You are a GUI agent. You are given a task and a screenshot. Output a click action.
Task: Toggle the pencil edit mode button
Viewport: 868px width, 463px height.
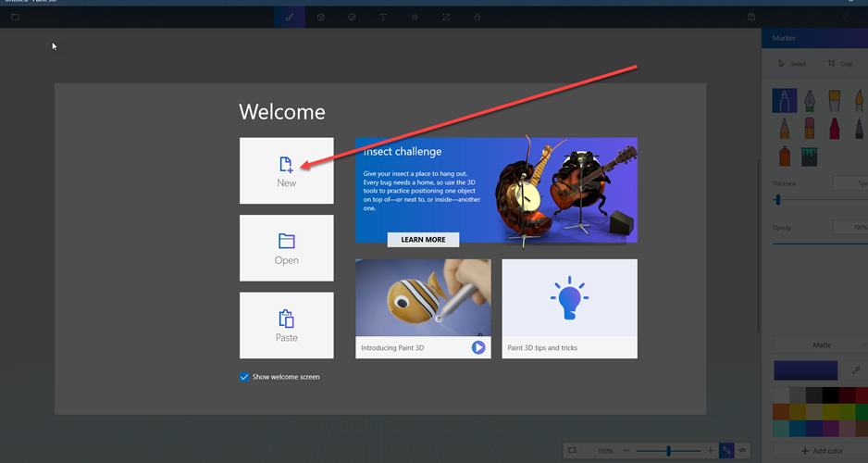point(726,451)
